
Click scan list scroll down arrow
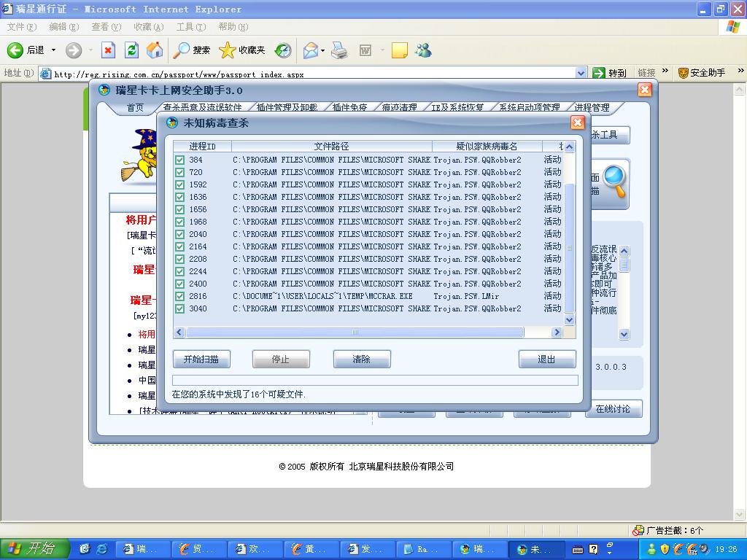569,320
